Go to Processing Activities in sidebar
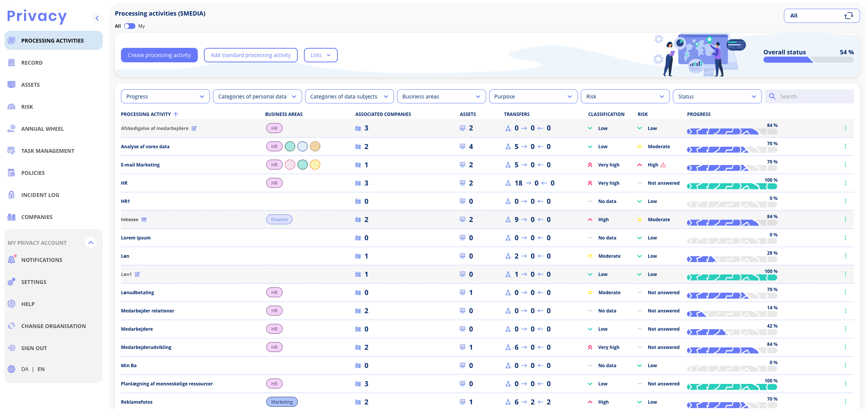The height and width of the screenshot is (409, 868). (54, 41)
